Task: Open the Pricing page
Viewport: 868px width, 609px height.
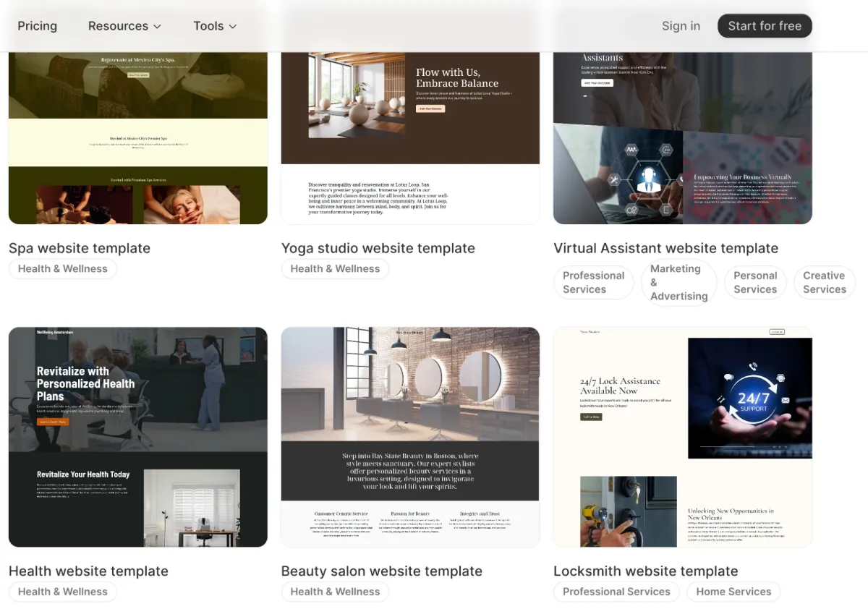Action: point(37,26)
